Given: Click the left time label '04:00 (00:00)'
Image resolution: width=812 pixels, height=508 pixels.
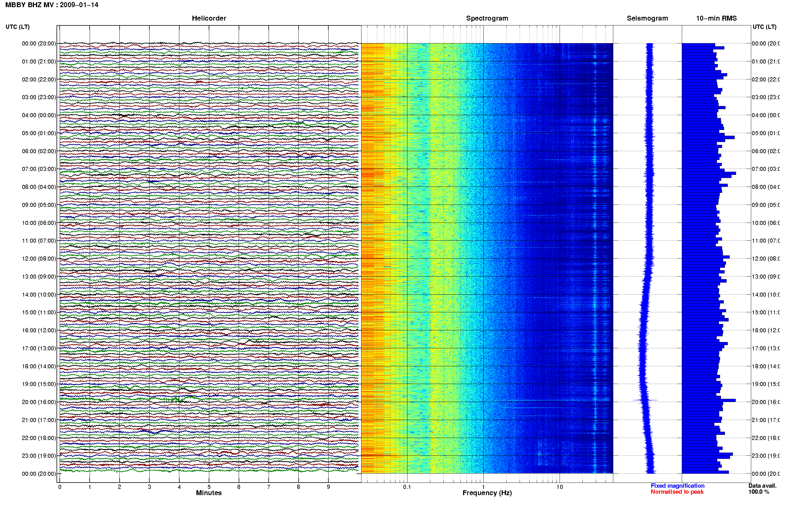Looking at the screenshot, I should (39, 115).
